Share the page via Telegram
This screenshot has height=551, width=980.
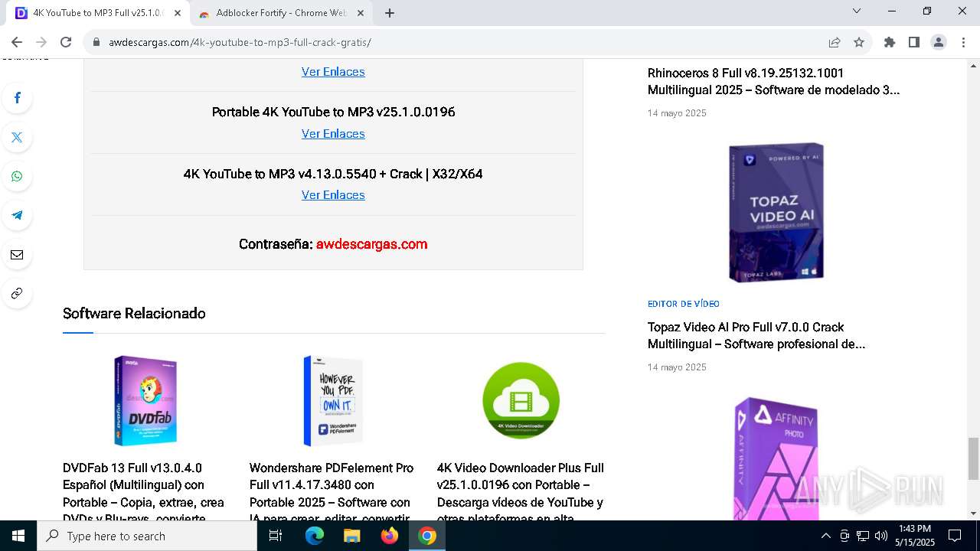pyautogui.click(x=17, y=215)
